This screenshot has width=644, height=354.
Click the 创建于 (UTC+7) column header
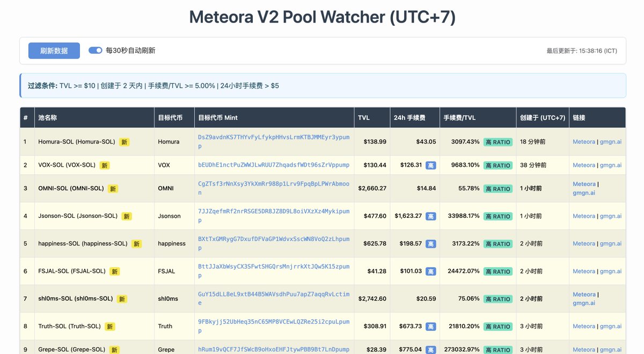(543, 117)
